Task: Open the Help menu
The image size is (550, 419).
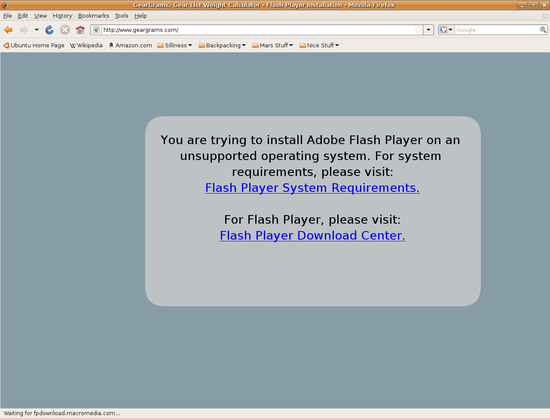Action: [140, 16]
